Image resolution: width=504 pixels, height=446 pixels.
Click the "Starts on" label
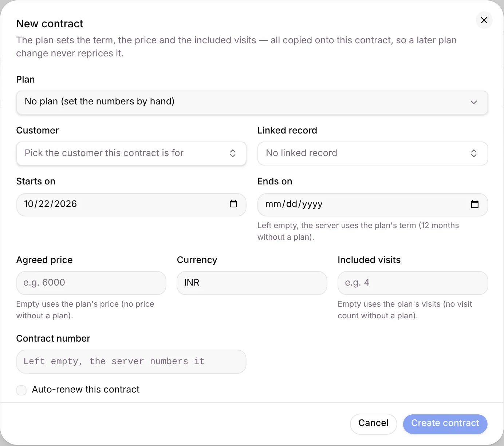tap(36, 182)
